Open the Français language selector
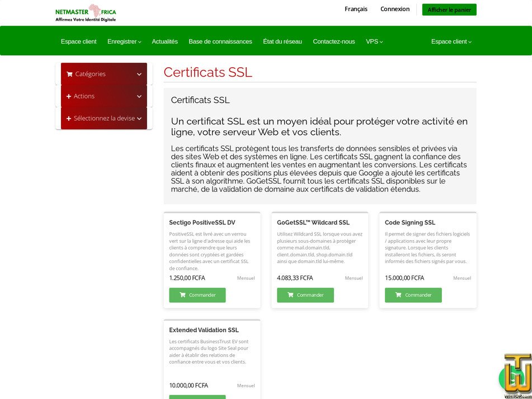Viewport: 532px width, 399px height. [356, 9]
